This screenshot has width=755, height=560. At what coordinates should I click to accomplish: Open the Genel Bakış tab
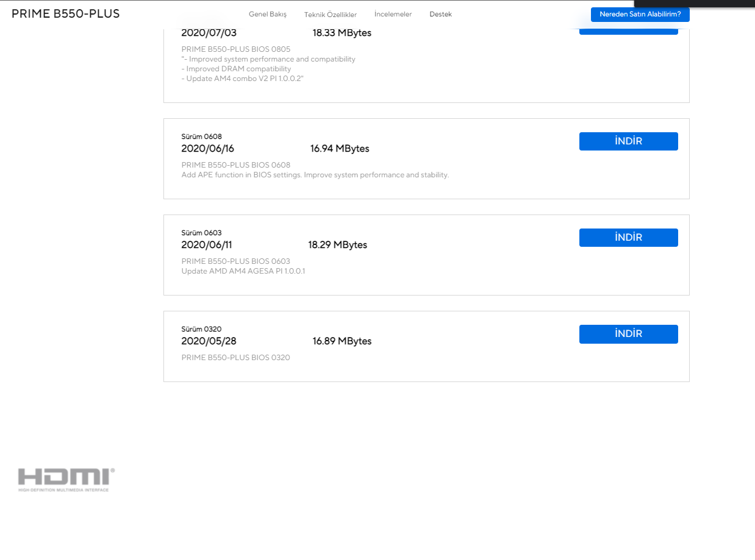click(267, 14)
